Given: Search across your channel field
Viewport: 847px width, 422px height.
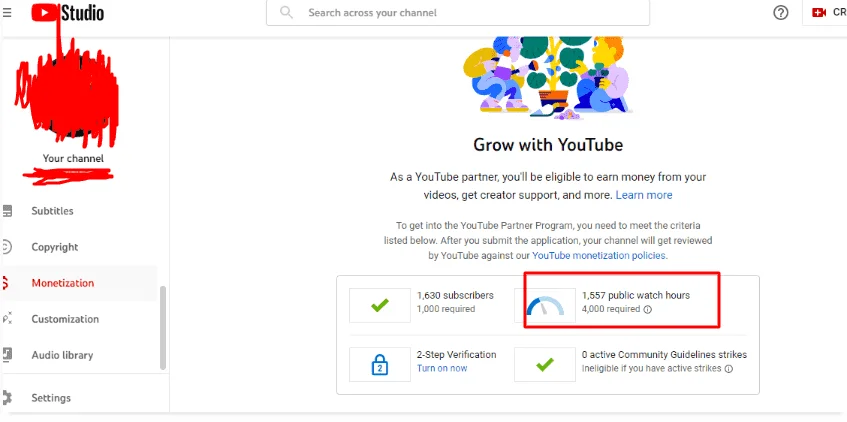Looking at the screenshot, I should (x=458, y=12).
